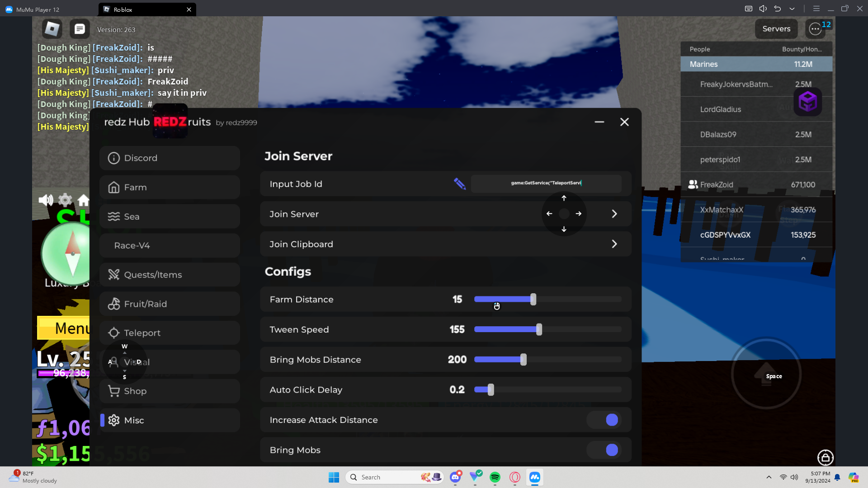Screen dimensions: 868x488
Task: Select player FreakyJokervsBatm... in leaderboard
Action: (756, 84)
